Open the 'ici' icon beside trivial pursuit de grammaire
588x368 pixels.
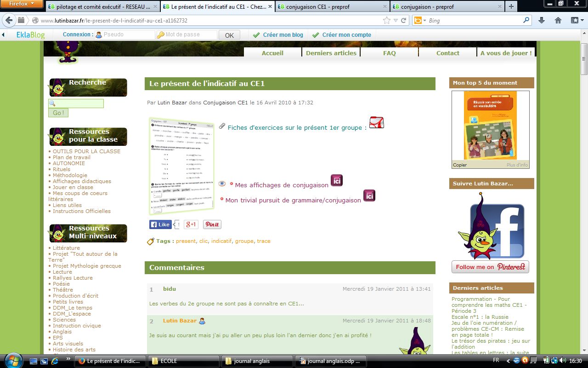tap(369, 195)
